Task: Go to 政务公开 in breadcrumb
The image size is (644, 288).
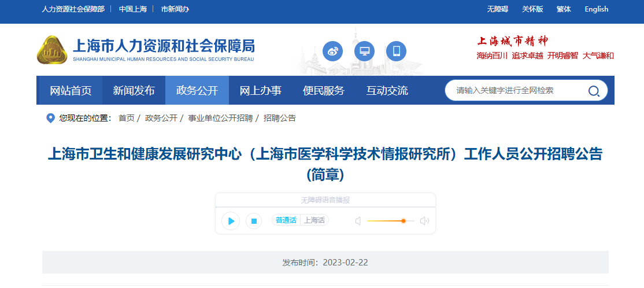Action: [x=161, y=119]
